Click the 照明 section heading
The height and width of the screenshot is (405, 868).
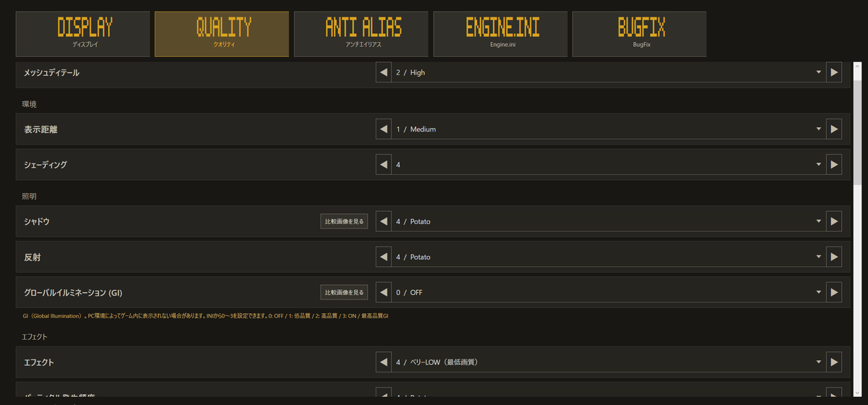(29, 197)
